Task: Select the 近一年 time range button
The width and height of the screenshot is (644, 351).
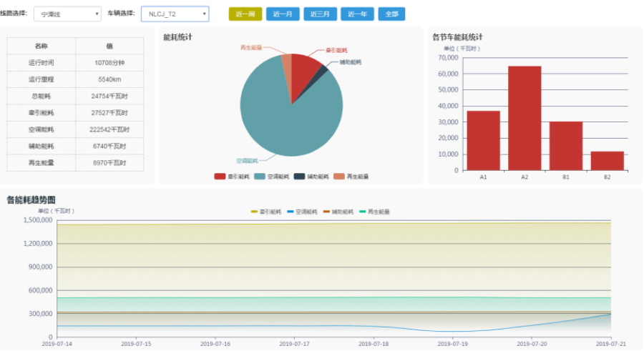Action: (357, 14)
